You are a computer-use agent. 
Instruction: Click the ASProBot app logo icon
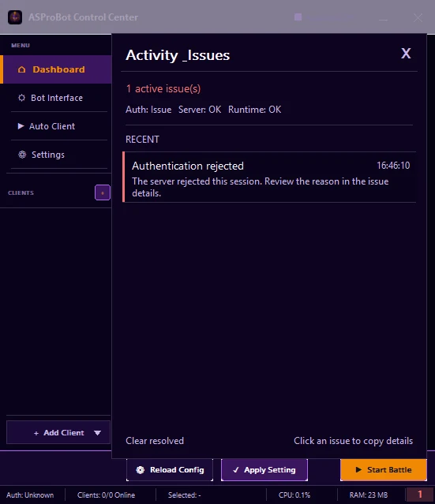15,17
